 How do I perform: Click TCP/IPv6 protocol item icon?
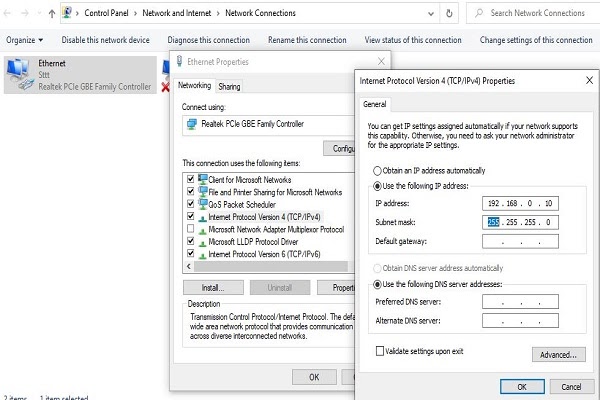tap(202, 256)
